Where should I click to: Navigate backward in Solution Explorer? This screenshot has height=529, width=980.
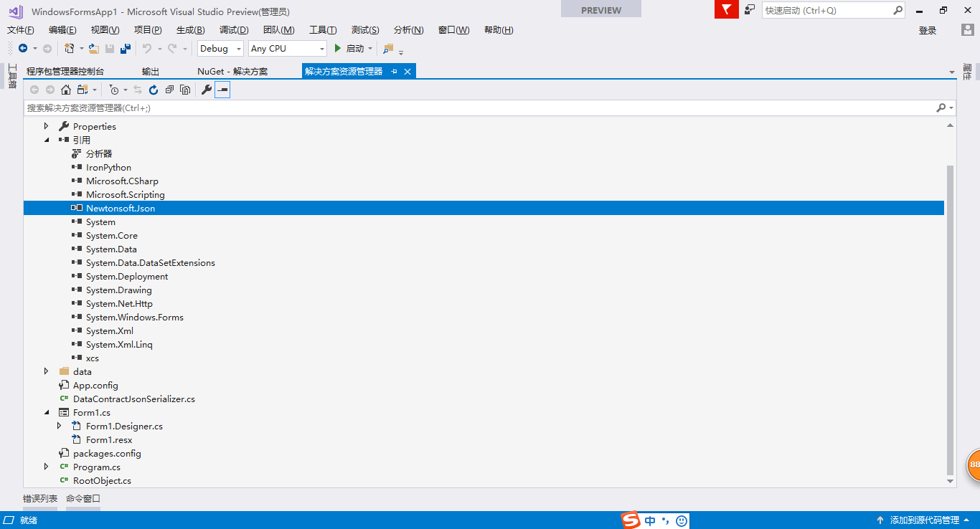coord(34,89)
